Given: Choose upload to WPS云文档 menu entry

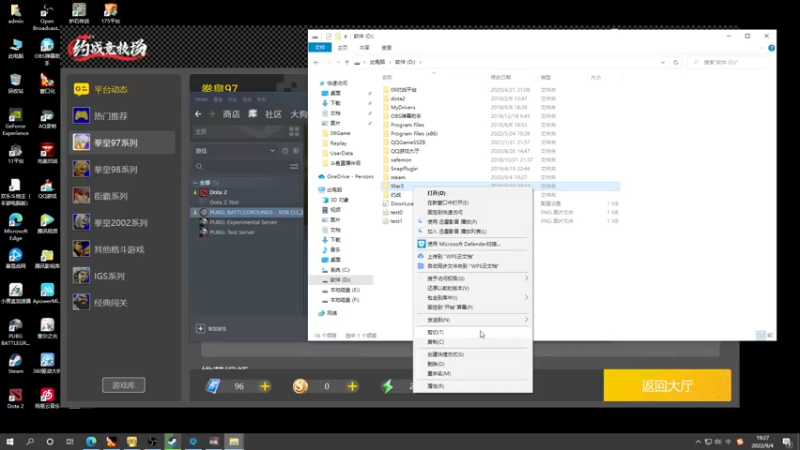Looking at the screenshot, I should pyautogui.click(x=472, y=256).
